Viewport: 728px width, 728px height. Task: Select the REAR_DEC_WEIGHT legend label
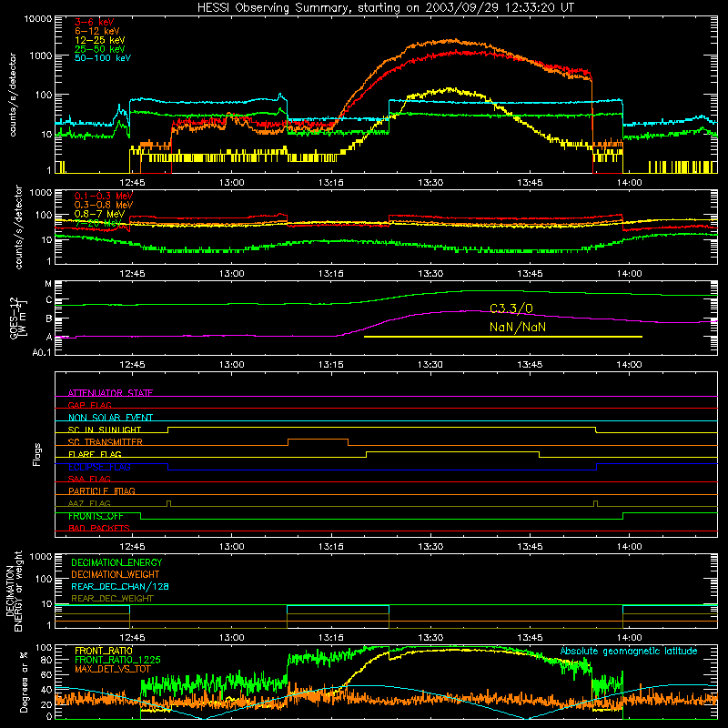[x=112, y=599]
